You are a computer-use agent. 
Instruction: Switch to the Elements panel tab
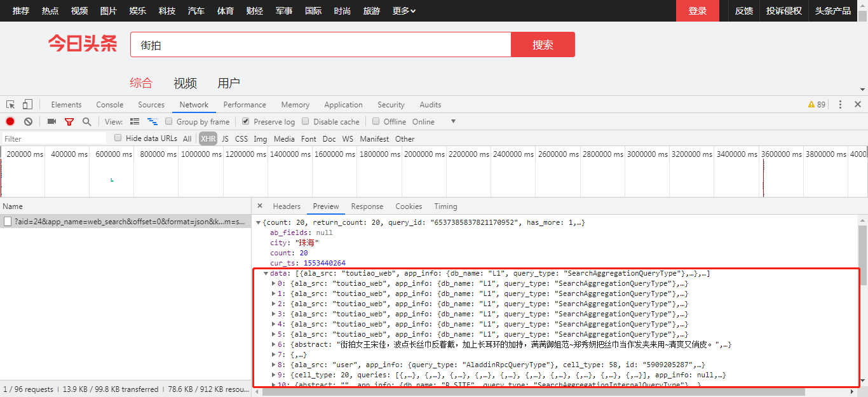click(66, 105)
